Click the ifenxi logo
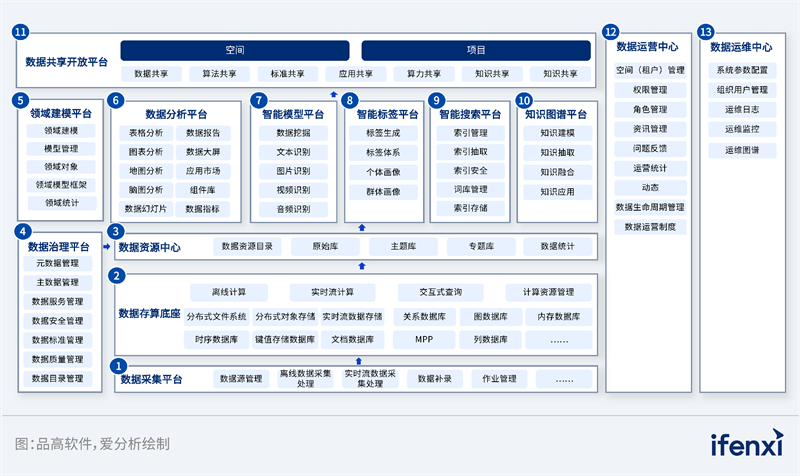 pos(739,443)
